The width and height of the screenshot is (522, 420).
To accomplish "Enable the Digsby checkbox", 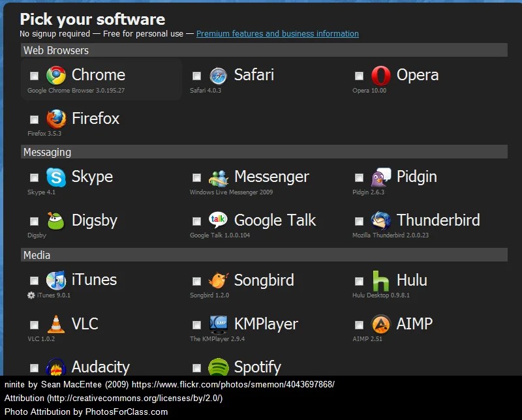I will coord(35,221).
